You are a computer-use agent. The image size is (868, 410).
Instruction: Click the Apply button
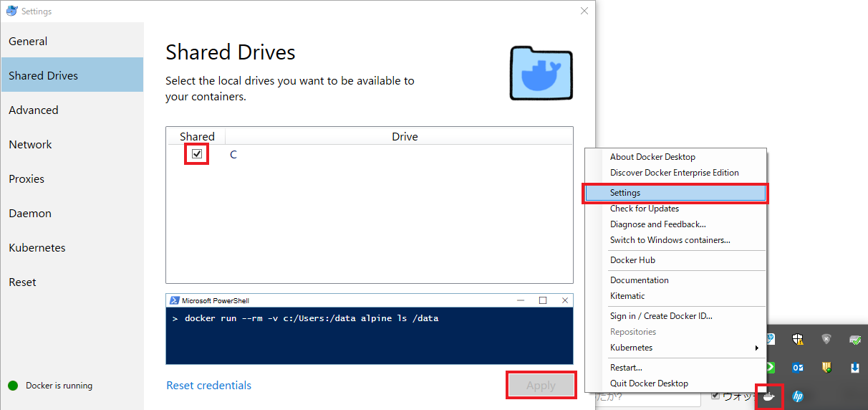[x=541, y=386]
